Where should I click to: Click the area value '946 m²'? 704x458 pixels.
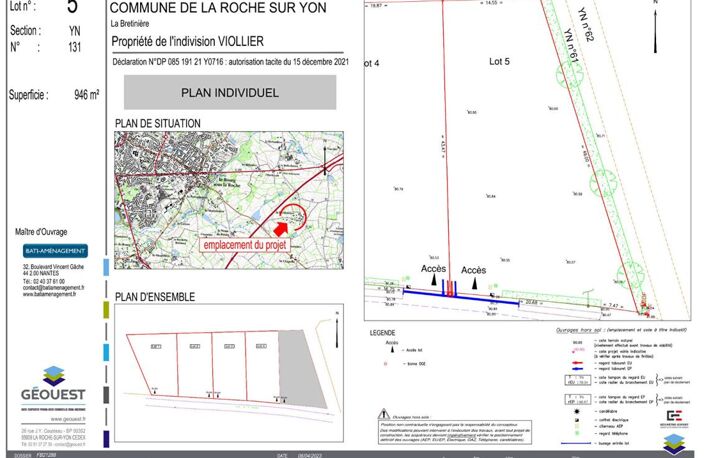click(x=87, y=95)
